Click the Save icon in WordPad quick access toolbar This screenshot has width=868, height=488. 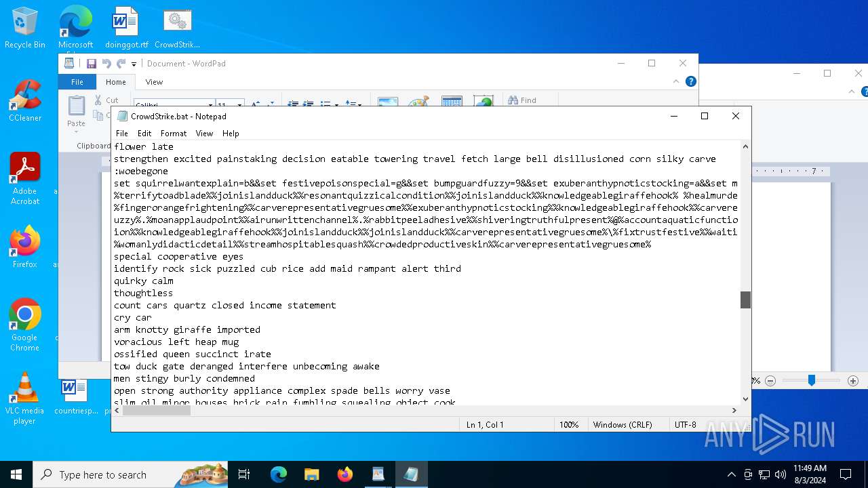(91, 64)
